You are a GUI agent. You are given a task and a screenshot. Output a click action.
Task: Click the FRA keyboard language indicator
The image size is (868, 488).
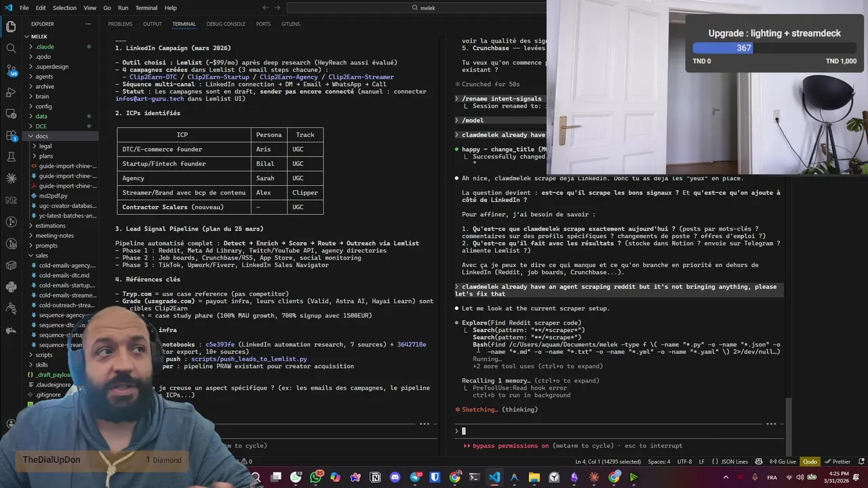pos(772,477)
